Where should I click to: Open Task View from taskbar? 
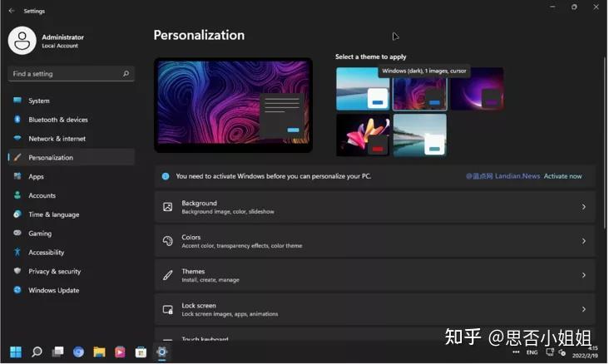coord(58,352)
